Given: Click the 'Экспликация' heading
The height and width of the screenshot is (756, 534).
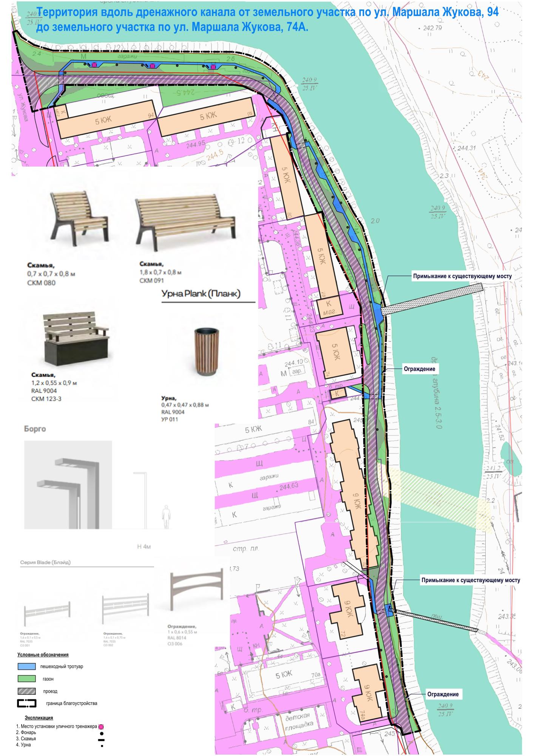Looking at the screenshot, I should (x=39, y=717).
